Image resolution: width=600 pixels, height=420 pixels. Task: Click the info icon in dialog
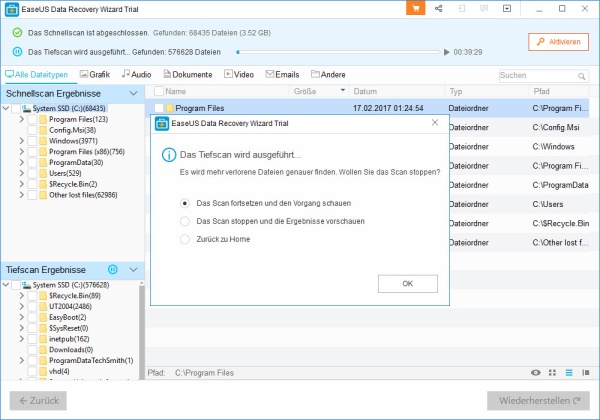click(x=169, y=155)
